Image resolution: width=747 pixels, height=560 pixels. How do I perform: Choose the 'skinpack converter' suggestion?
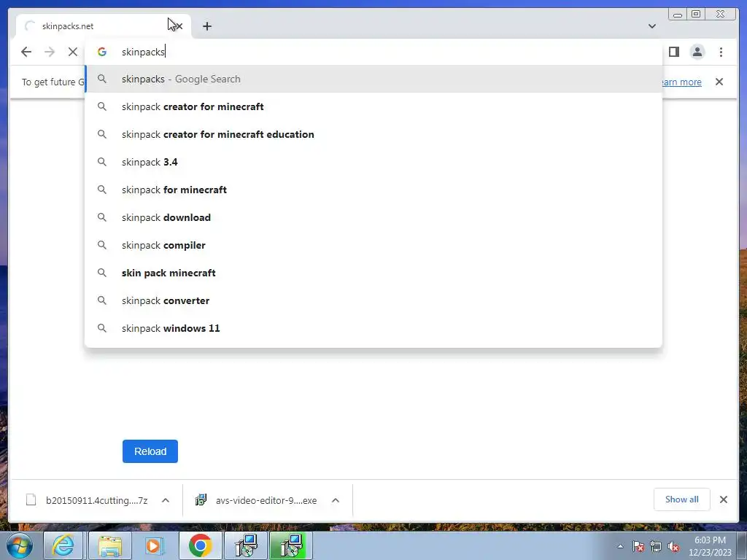373,300
